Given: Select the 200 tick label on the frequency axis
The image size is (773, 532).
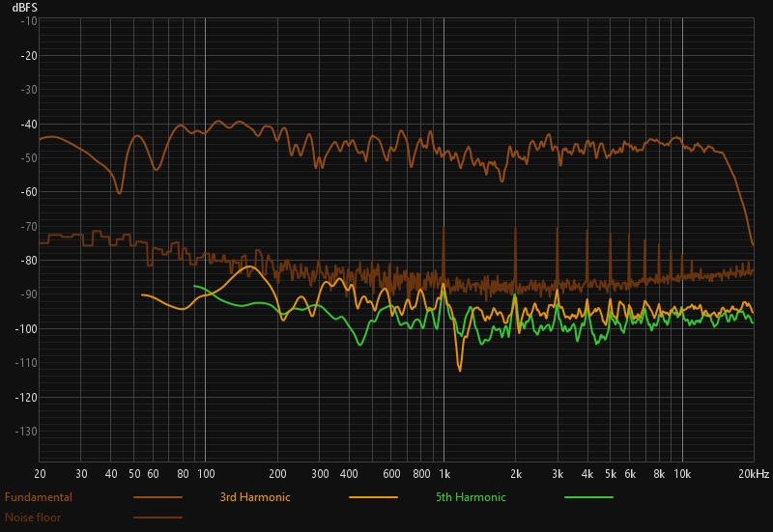Looking at the screenshot, I should tap(277, 474).
